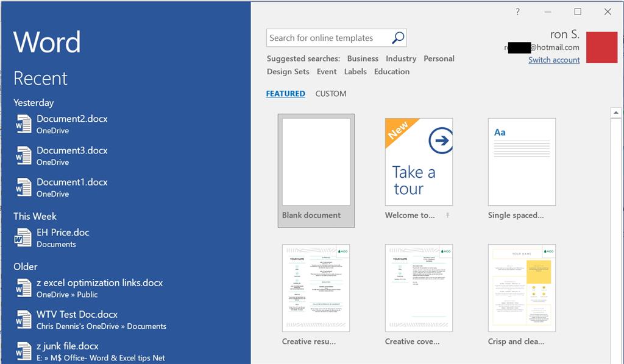This screenshot has height=364, width=624.
Task: Click the Document2.docx file icon
Action: coord(24,124)
